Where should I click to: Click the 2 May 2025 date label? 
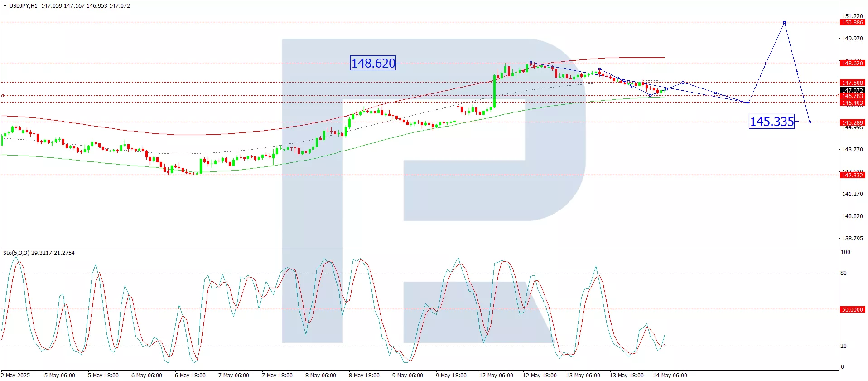click(17, 375)
